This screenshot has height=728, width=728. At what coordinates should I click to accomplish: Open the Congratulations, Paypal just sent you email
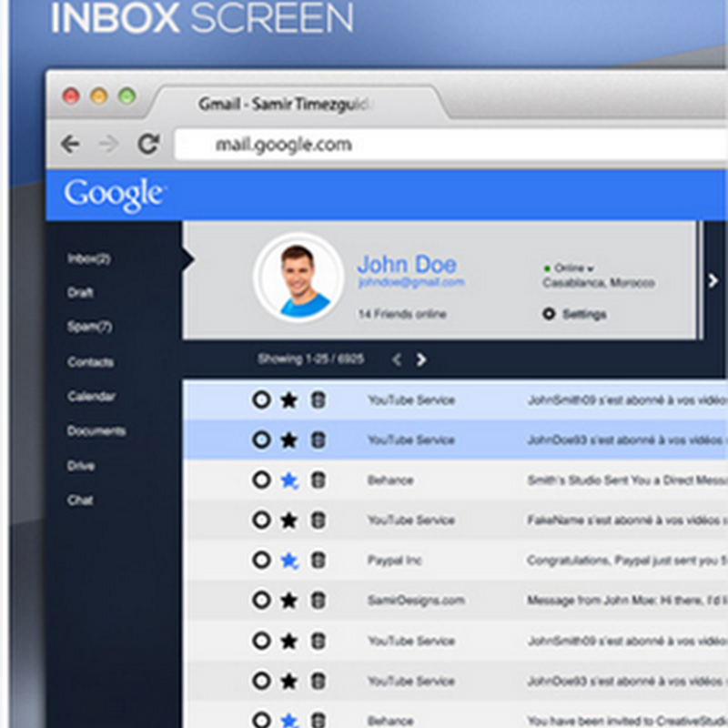coord(627,561)
